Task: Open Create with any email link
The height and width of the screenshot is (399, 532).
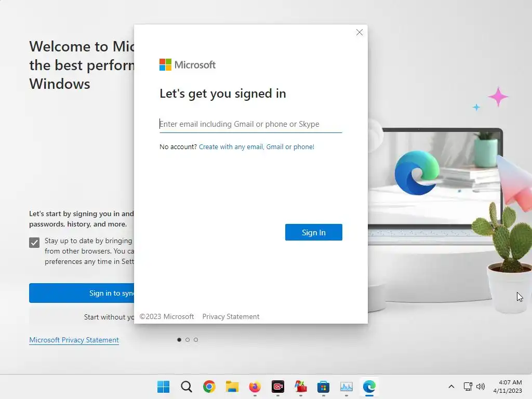Action: 257,147
